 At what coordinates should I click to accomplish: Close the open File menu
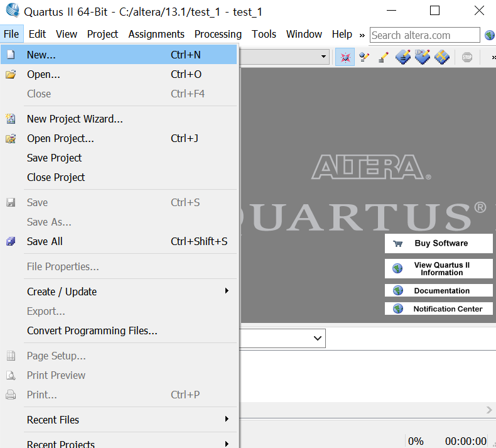pyautogui.click(x=11, y=34)
